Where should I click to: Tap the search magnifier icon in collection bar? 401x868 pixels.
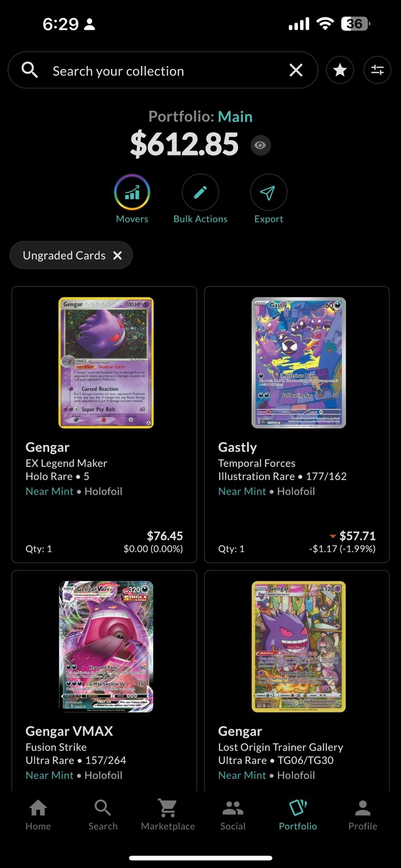(30, 70)
